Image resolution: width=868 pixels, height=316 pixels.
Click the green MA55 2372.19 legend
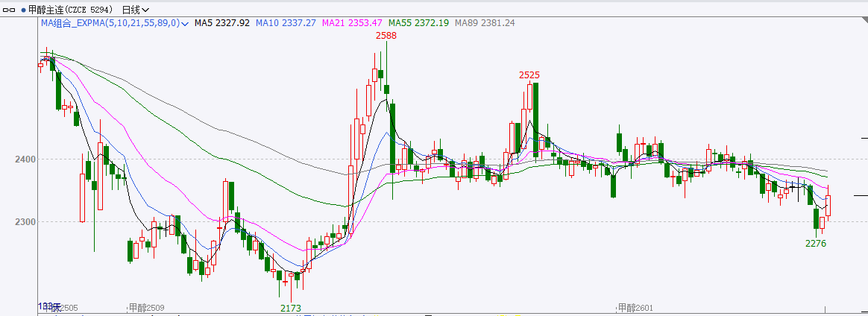click(x=418, y=23)
